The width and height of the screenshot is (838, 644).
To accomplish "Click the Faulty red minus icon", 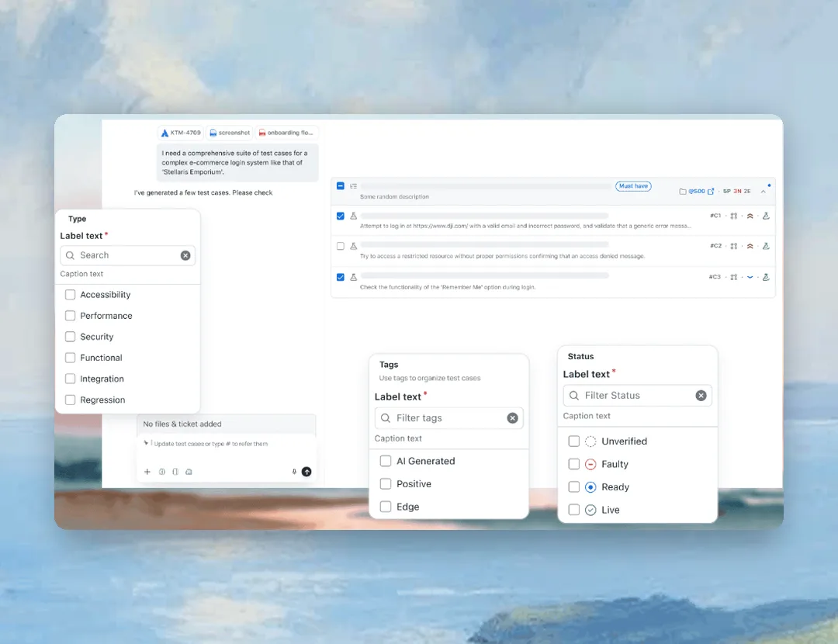I will (x=590, y=464).
